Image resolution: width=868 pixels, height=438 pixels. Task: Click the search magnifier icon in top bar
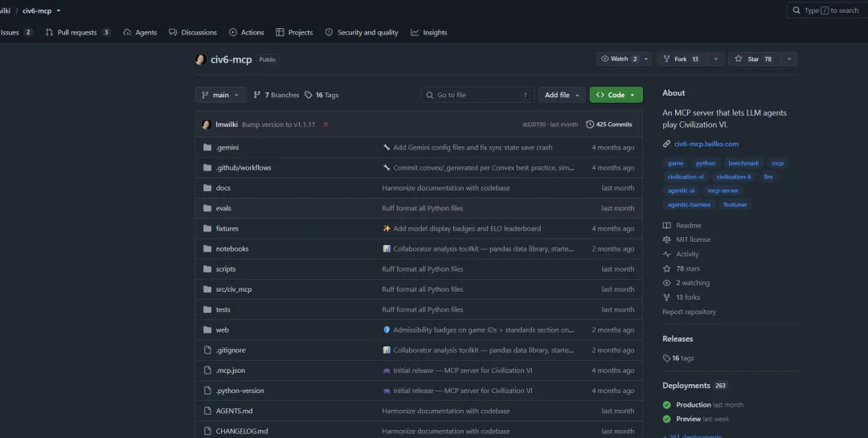(x=796, y=10)
